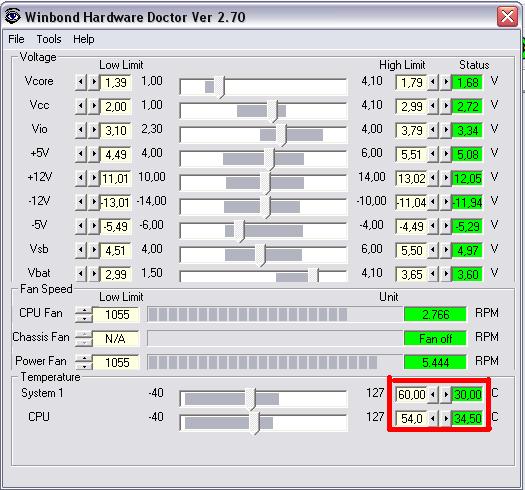Decrease the Vsb low limit with left arrow
The height and width of the screenshot is (490, 525).
tap(81, 250)
